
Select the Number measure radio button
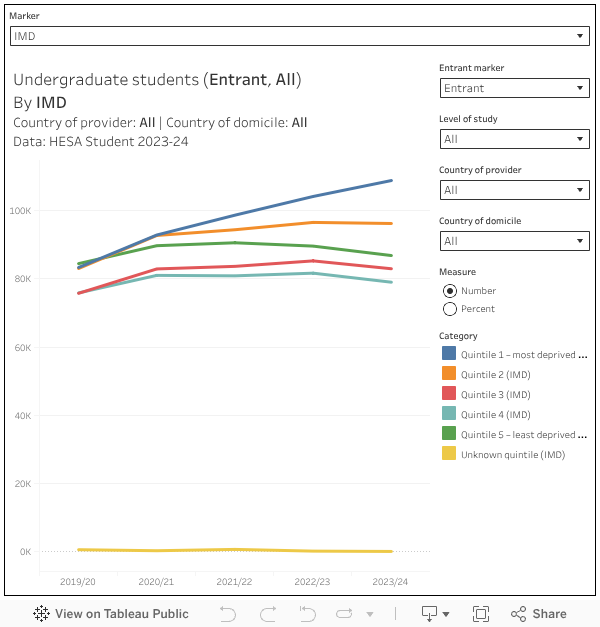pos(450,291)
